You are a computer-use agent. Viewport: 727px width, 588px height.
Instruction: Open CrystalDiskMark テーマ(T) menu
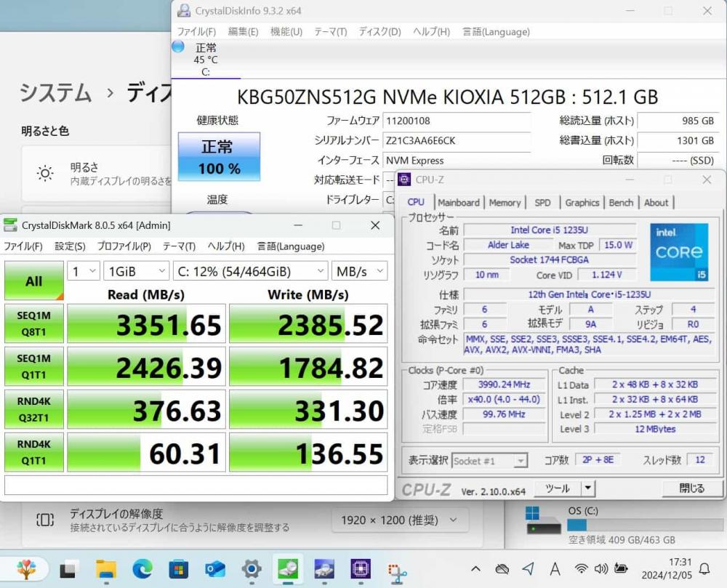click(179, 246)
